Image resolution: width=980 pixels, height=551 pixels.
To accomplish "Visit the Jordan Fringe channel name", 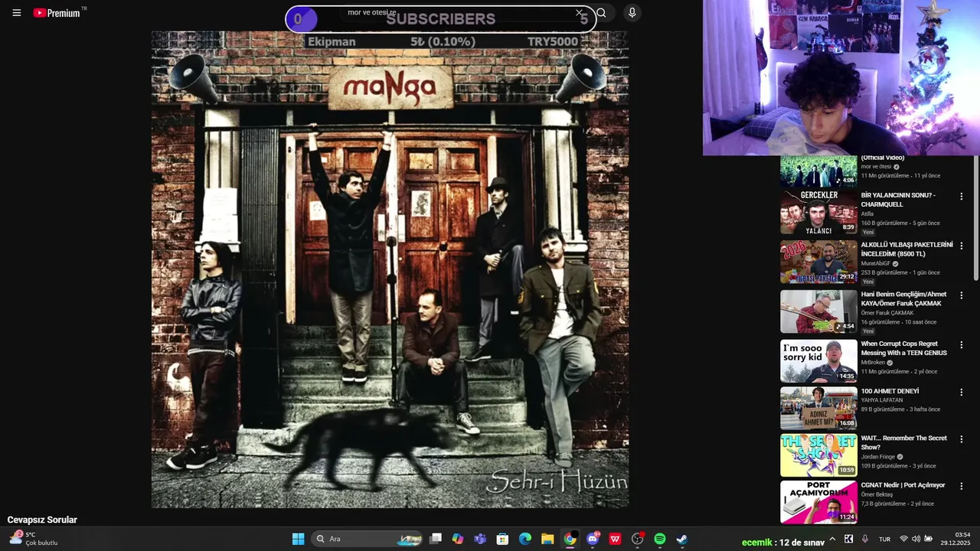I will click(x=877, y=457).
